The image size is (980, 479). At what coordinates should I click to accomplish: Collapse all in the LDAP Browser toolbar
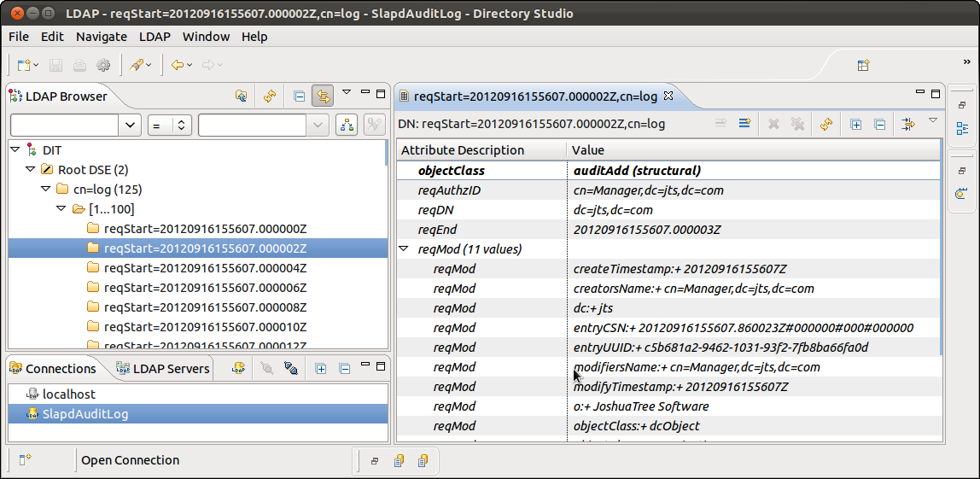pyautogui.click(x=299, y=96)
